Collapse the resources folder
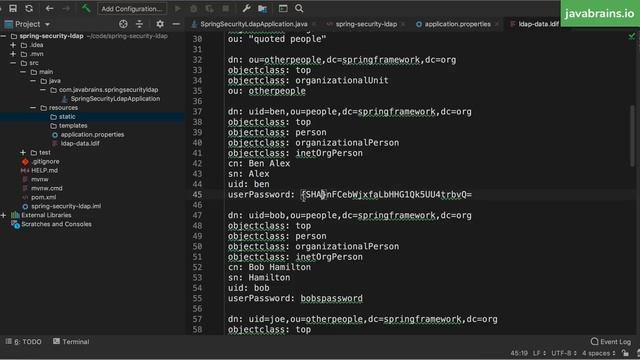This screenshot has width=640, height=360. 33,108
